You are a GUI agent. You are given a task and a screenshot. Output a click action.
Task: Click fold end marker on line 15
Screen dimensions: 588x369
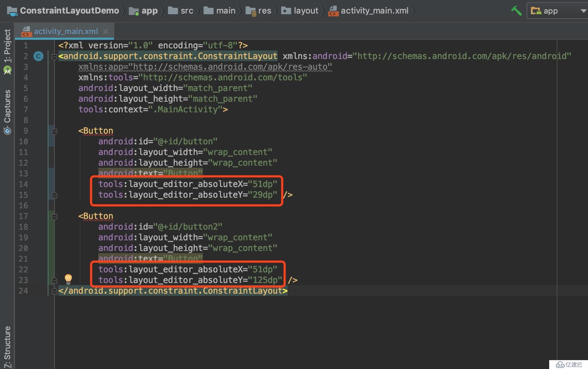coord(54,195)
